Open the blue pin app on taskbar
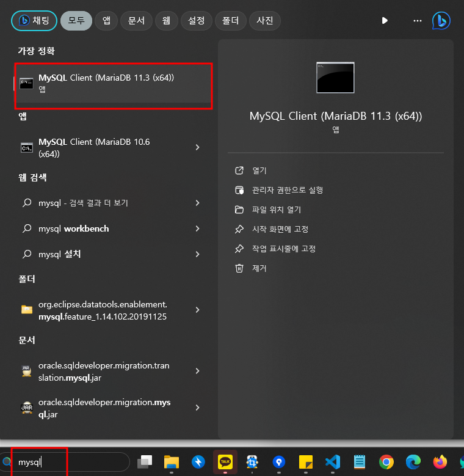The height and width of the screenshot is (476, 464). (x=198, y=462)
